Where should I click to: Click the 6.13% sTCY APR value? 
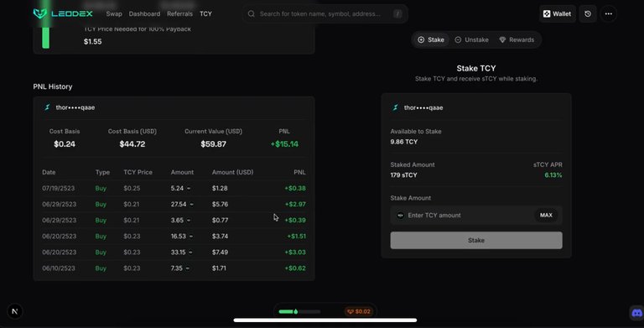point(553,175)
